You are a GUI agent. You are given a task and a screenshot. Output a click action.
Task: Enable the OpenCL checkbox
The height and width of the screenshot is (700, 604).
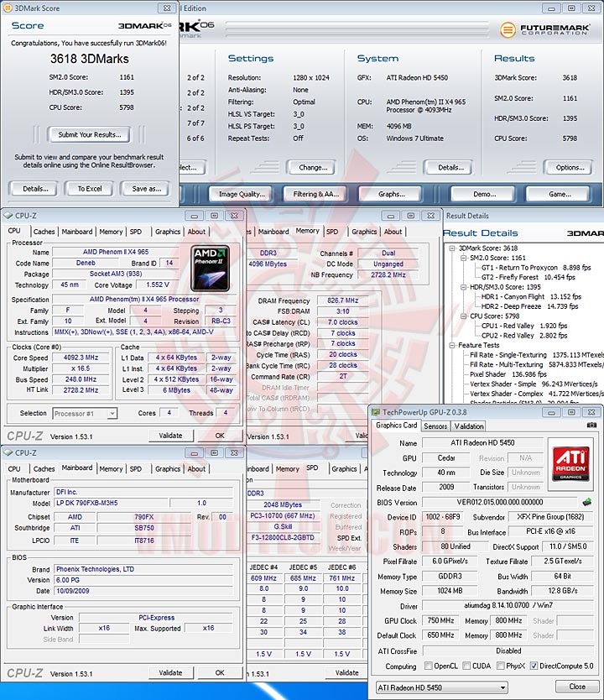[x=428, y=666]
